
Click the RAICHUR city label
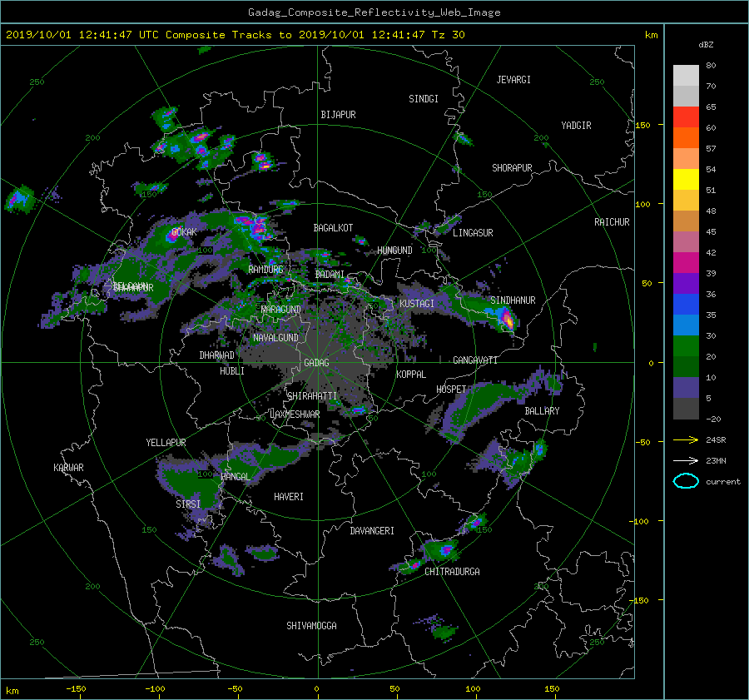pos(612,222)
